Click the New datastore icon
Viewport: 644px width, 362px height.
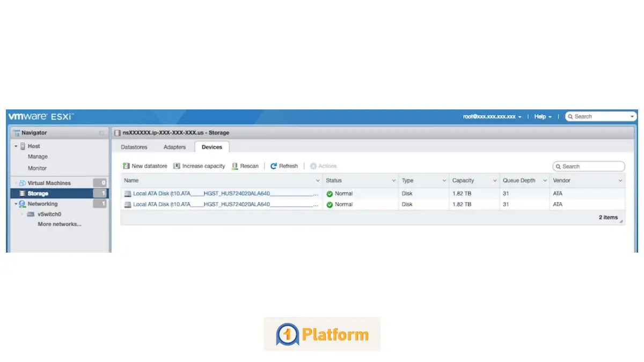(x=126, y=166)
